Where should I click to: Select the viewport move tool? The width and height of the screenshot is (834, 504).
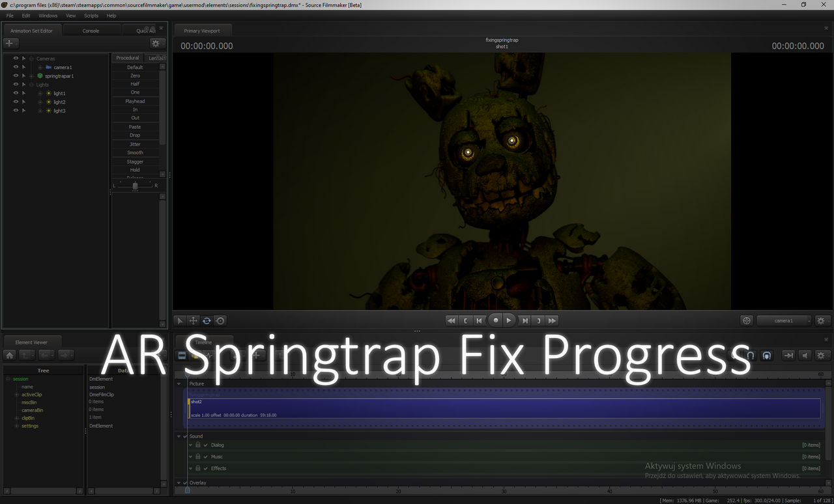194,320
